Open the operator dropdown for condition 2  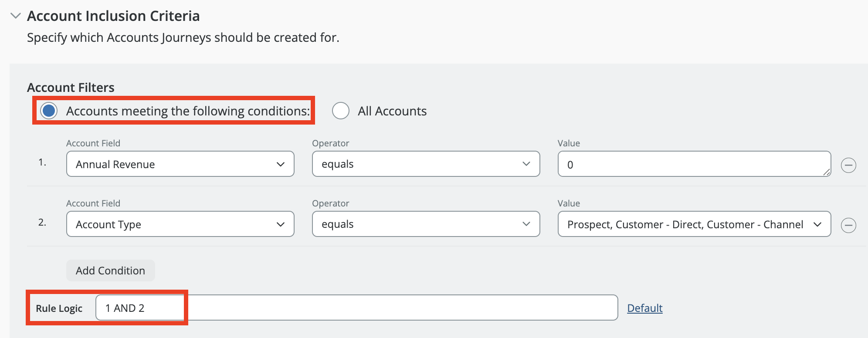point(426,224)
